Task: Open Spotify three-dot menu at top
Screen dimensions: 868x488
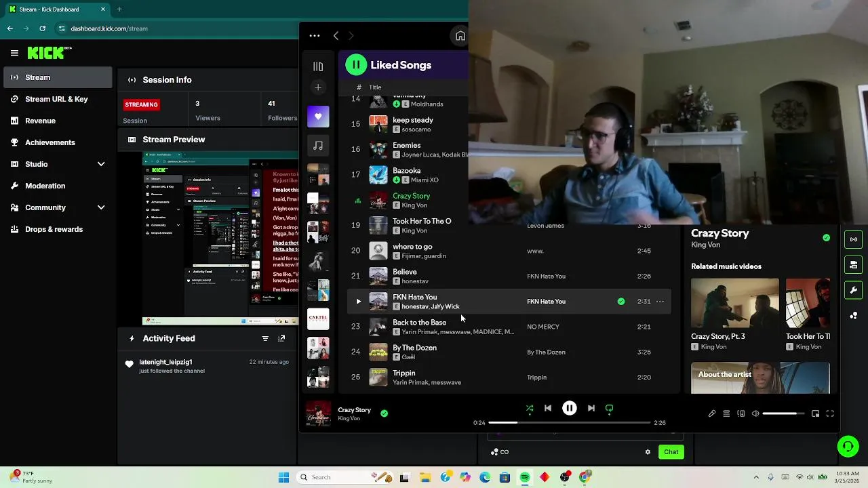Action: (314, 35)
